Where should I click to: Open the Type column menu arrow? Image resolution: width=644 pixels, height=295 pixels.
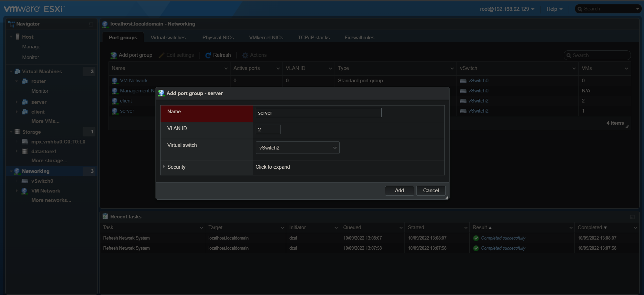(x=452, y=69)
